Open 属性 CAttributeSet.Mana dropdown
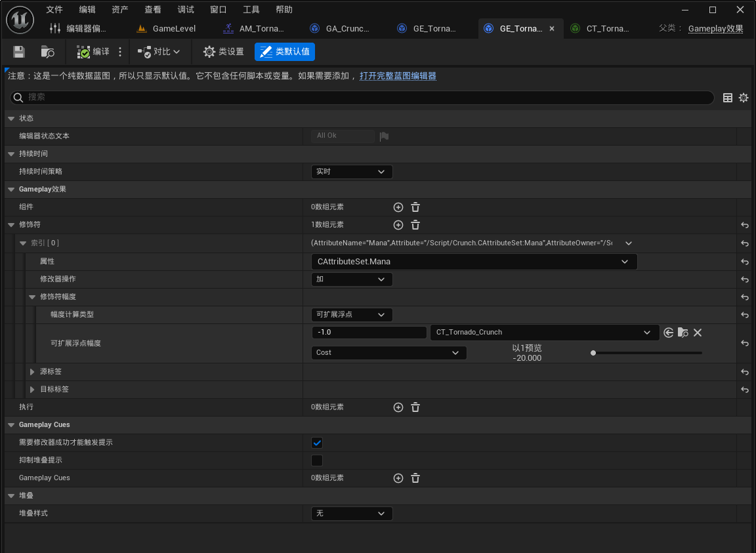This screenshot has height=553, width=756. [x=474, y=262]
